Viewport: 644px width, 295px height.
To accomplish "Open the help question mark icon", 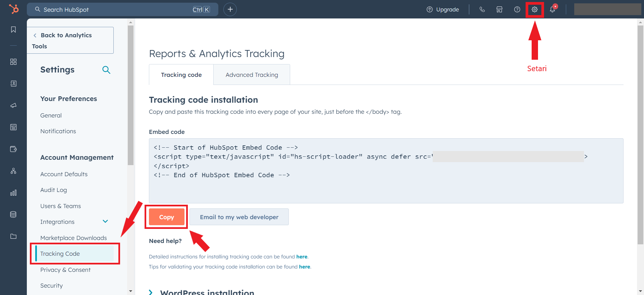I will 517,10.
